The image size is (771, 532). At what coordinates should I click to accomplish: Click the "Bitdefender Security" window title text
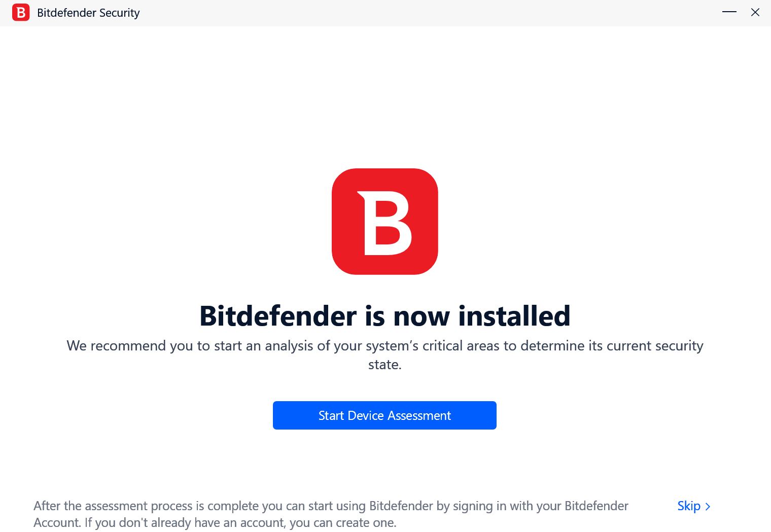pyautogui.click(x=88, y=13)
